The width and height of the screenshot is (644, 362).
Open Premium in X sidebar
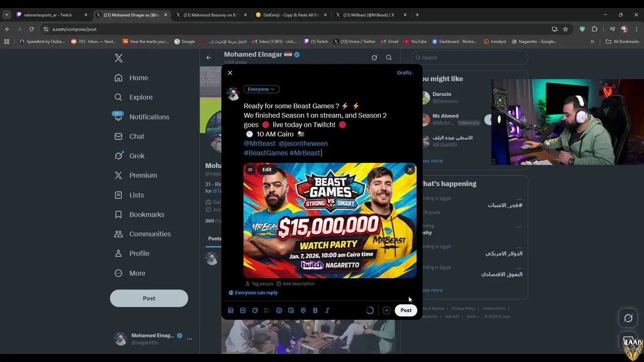point(136,175)
